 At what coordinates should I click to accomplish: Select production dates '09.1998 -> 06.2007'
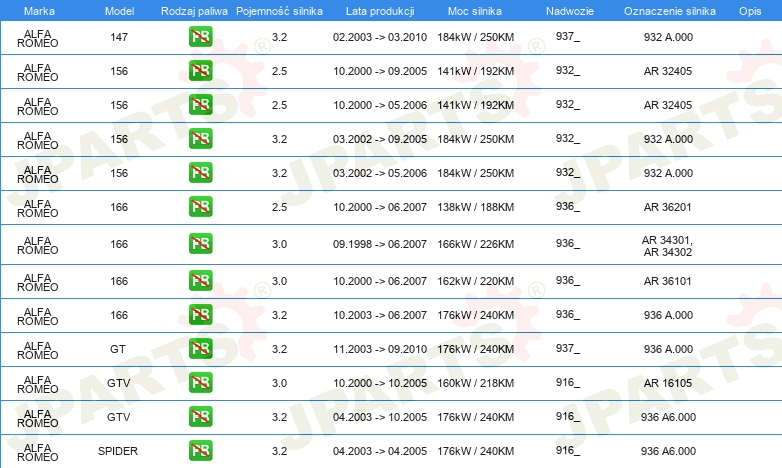pyautogui.click(x=380, y=244)
